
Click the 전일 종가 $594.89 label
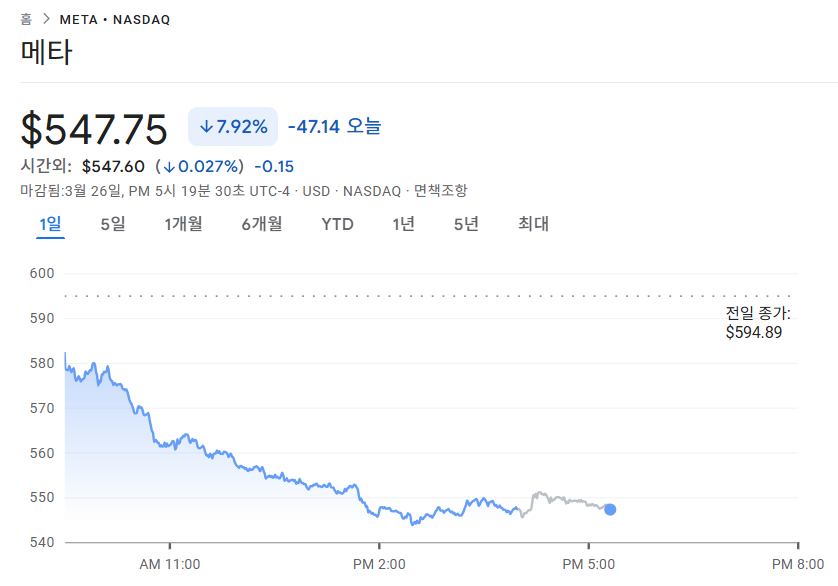[x=757, y=323]
